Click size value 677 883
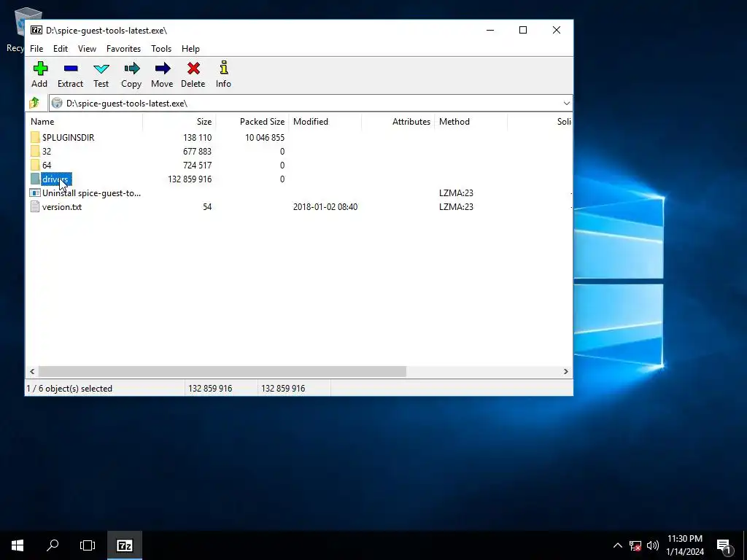The height and width of the screenshot is (560, 747). point(197,152)
